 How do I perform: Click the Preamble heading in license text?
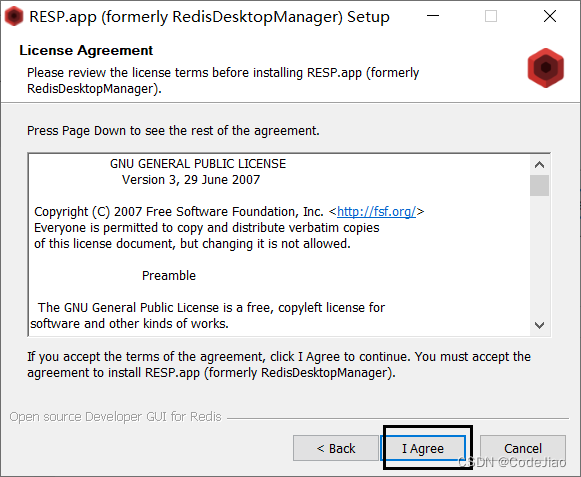click(x=169, y=276)
